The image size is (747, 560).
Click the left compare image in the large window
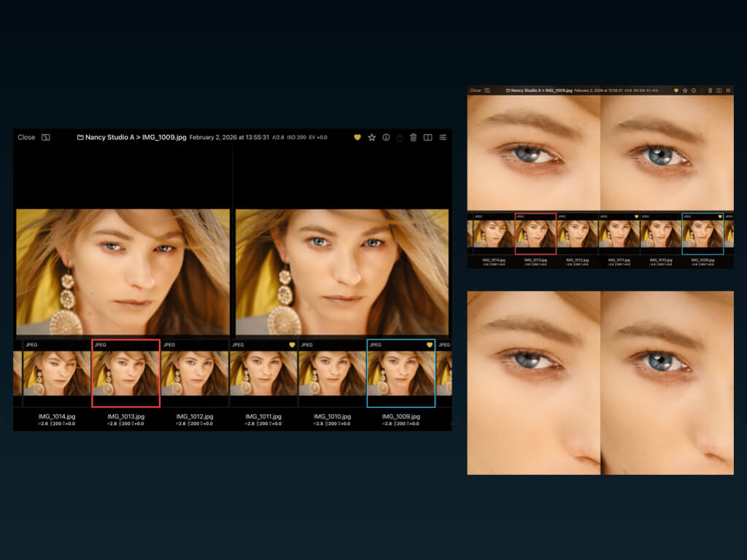click(123, 271)
